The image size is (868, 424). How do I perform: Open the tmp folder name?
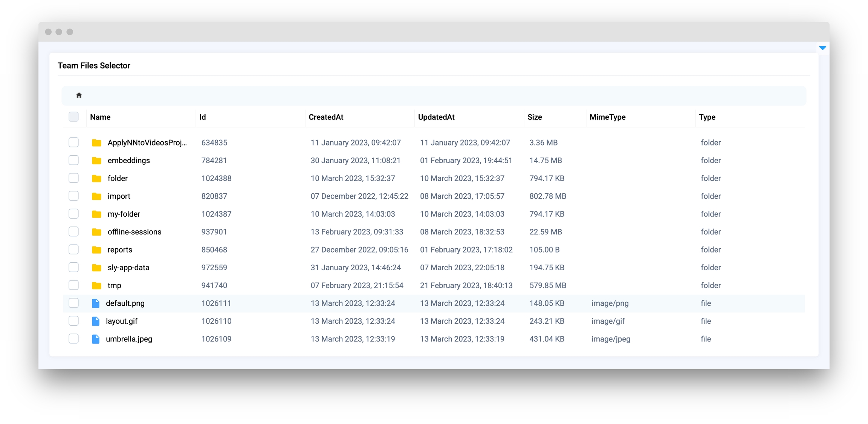point(114,286)
